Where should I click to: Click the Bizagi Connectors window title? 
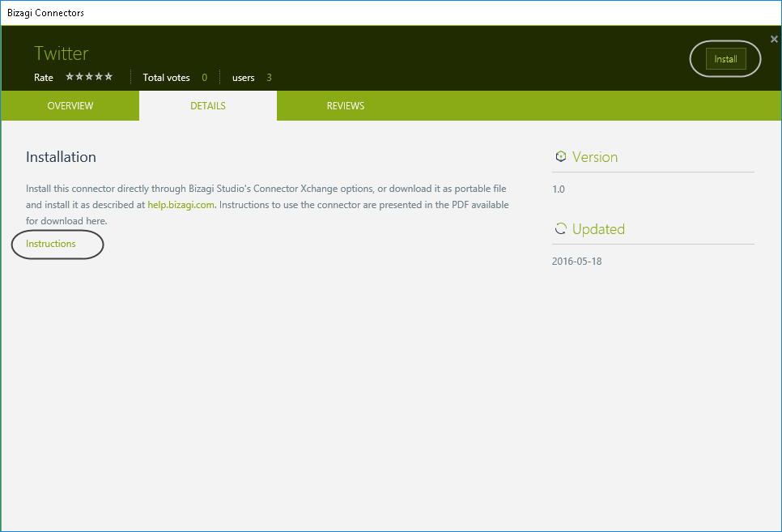45,13
